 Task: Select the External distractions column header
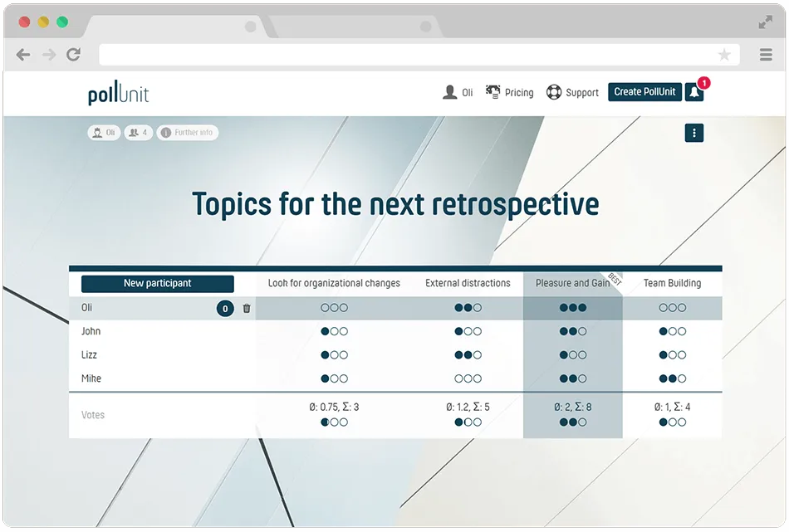point(468,284)
